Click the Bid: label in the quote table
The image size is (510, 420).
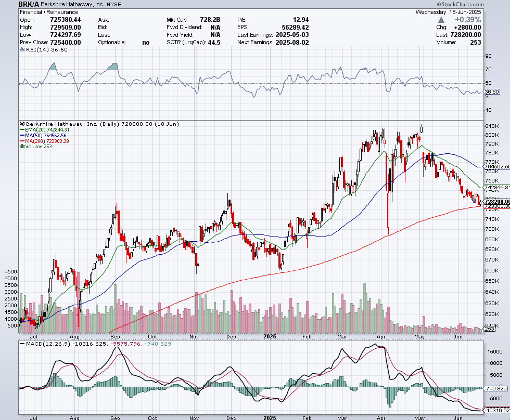(103, 27)
